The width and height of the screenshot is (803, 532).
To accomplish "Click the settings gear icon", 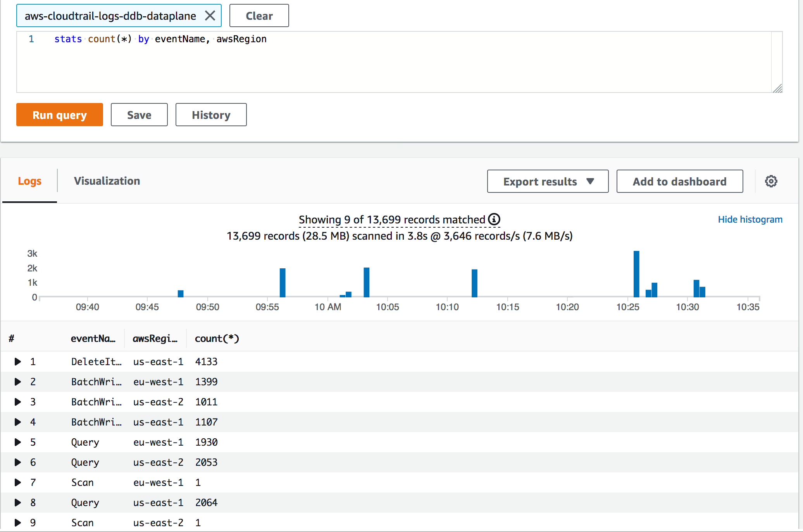I will [772, 181].
